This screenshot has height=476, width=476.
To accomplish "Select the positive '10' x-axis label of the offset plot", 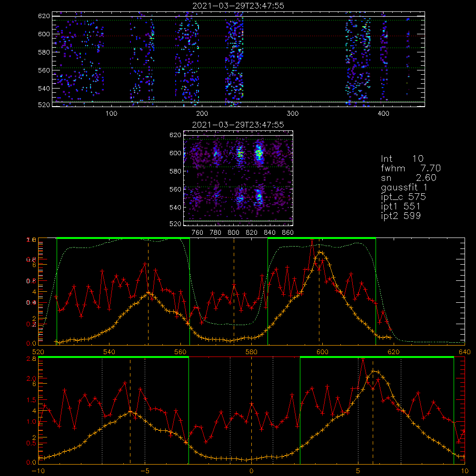I will (x=465, y=471).
